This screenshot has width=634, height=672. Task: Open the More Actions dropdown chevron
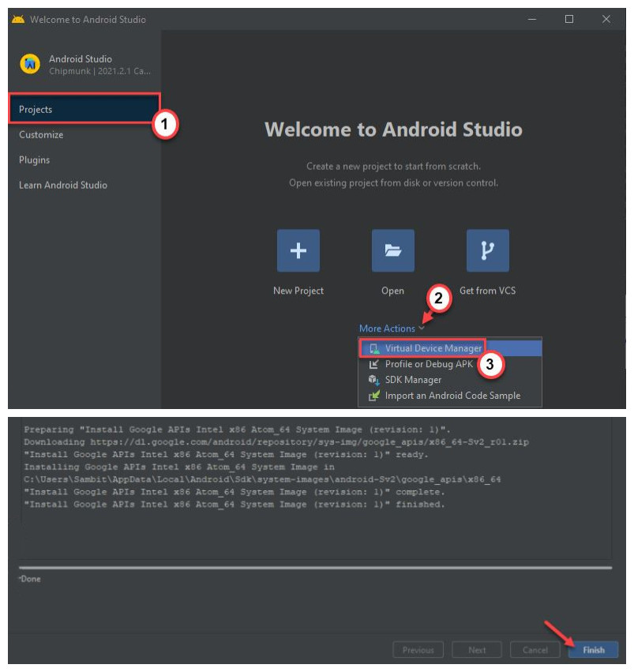(422, 328)
